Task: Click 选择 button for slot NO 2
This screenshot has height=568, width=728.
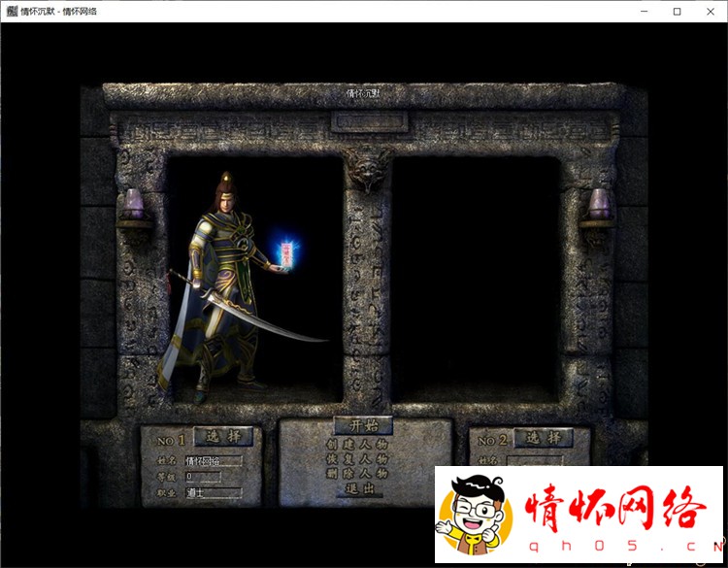Action: click(x=543, y=438)
